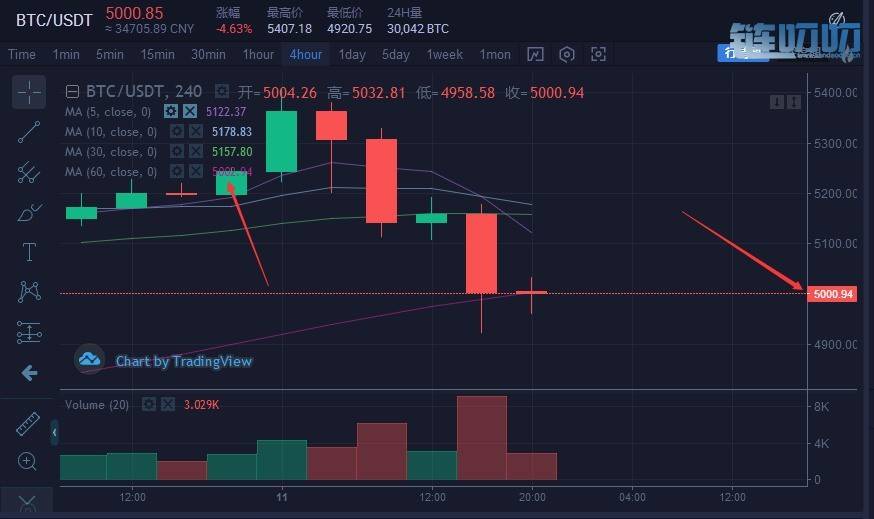Click the 5000.94 current price label on axis

pyautogui.click(x=832, y=294)
